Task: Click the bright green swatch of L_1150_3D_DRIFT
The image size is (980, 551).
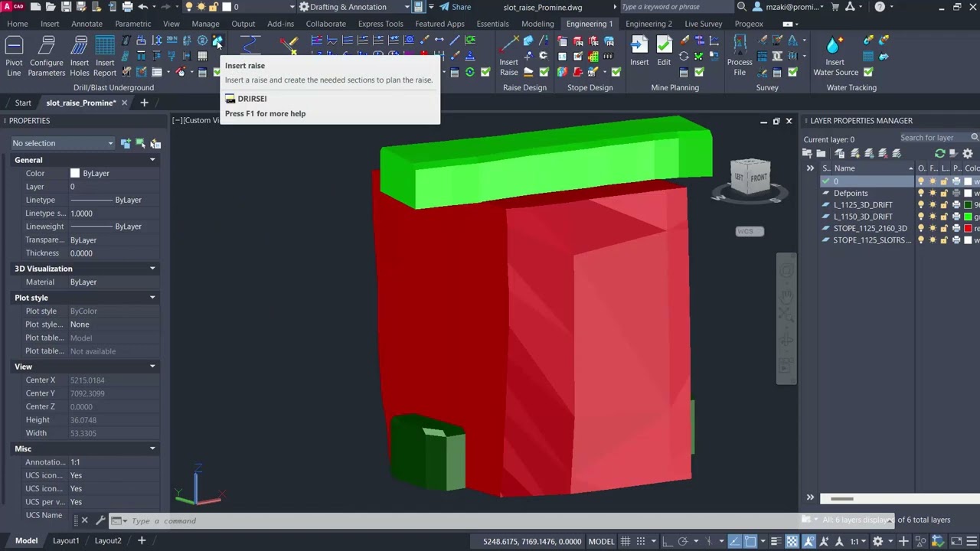Action: click(968, 217)
